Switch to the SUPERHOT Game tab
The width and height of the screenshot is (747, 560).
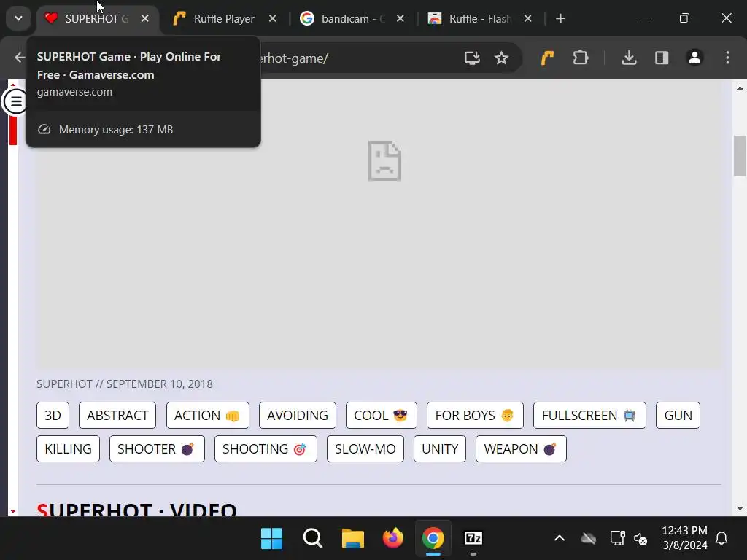coord(97,18)
